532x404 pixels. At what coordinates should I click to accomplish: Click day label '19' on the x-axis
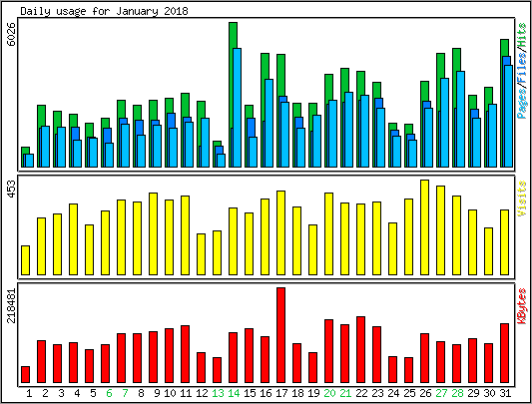313,393
